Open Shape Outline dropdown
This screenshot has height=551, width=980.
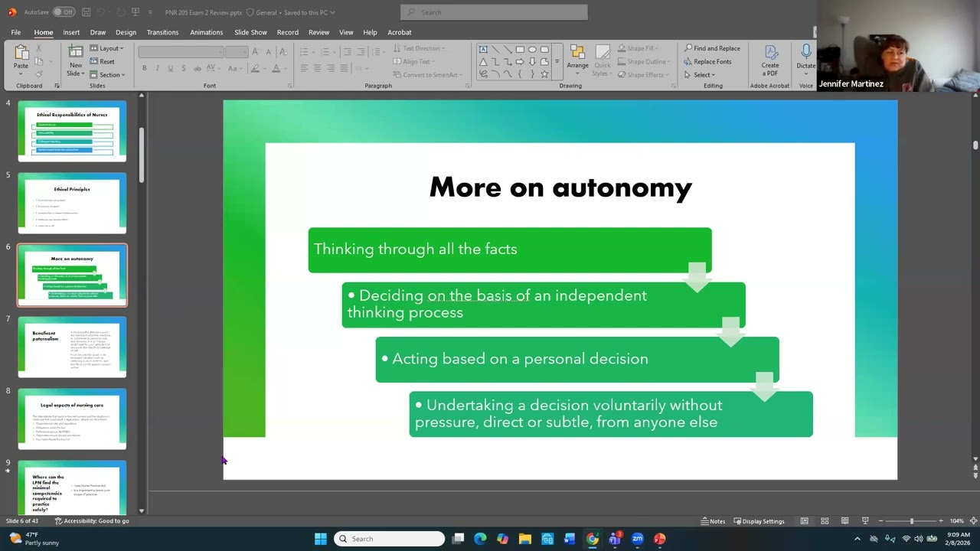[x=645, y=61]
